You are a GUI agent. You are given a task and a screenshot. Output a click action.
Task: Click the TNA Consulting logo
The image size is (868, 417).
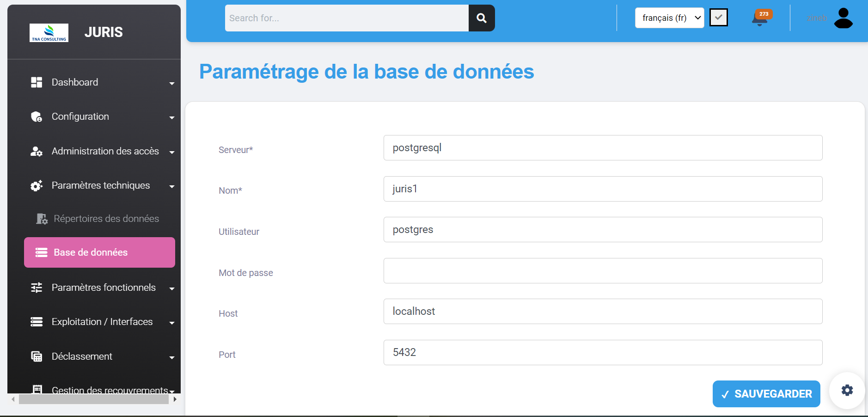(49, 33)
